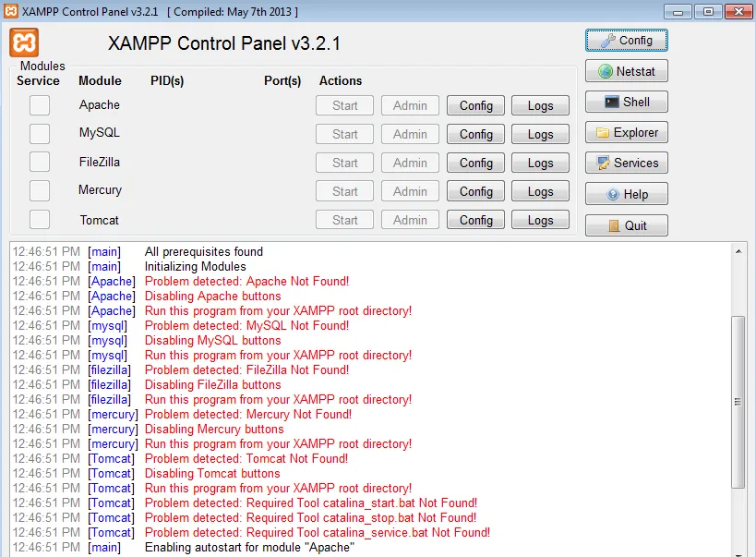Open Mercury Config menu
Image resolution: width=756 pixels, height=557 pixels.
[476, 191]
